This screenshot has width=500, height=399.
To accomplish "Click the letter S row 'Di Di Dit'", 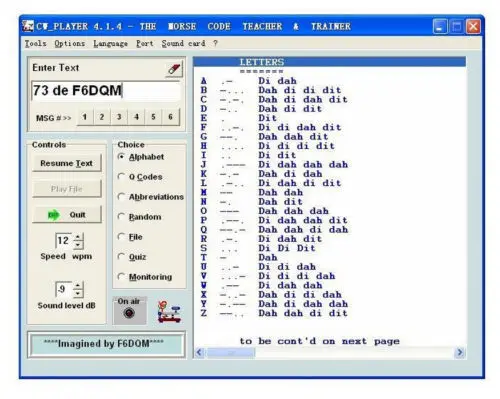I will click(287, 248).
